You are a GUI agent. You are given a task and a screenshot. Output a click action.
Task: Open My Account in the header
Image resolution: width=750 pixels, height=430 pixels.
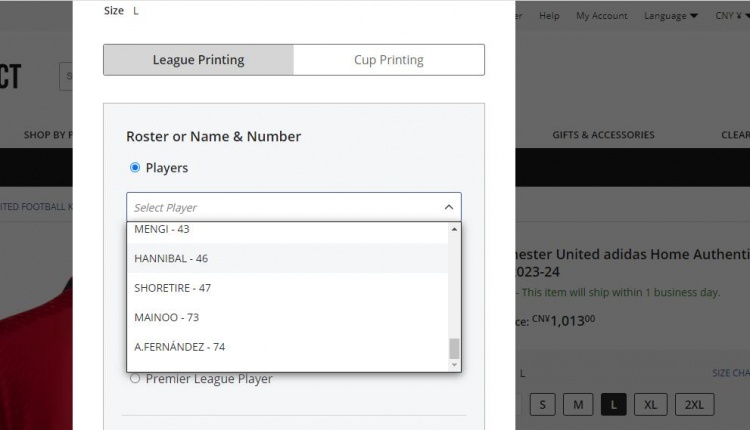(602, 16)
